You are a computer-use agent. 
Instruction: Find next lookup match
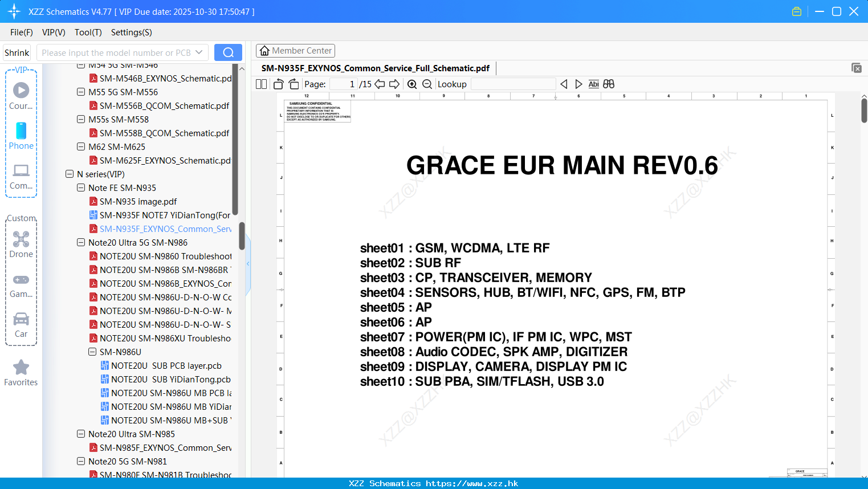578,84
